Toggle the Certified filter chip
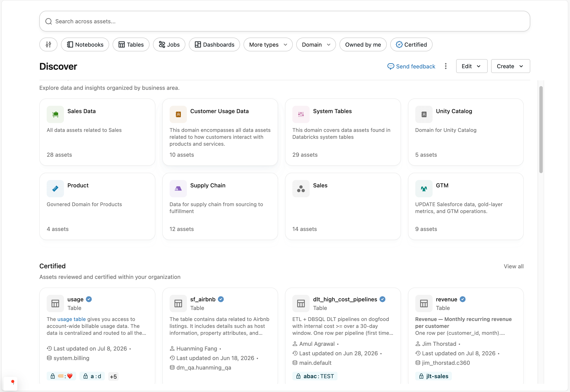This screenshot has width=570, height=392. pyautogui.click(x=411, y=44)
